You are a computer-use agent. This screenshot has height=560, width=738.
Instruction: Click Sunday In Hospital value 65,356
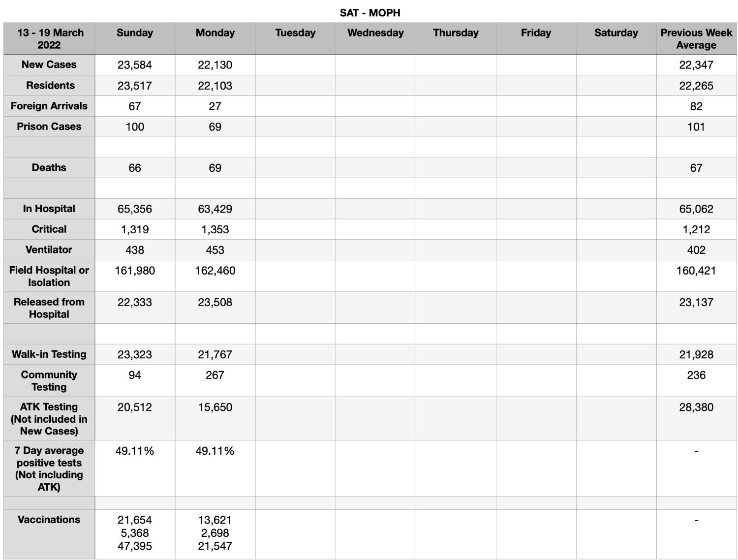coord(135,209)
